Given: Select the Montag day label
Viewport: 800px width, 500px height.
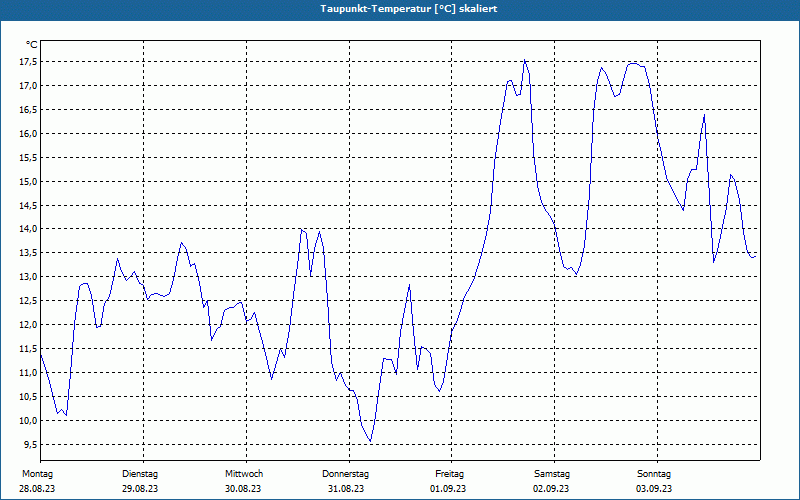Looking at the screenshot, I should coord(37,474).
